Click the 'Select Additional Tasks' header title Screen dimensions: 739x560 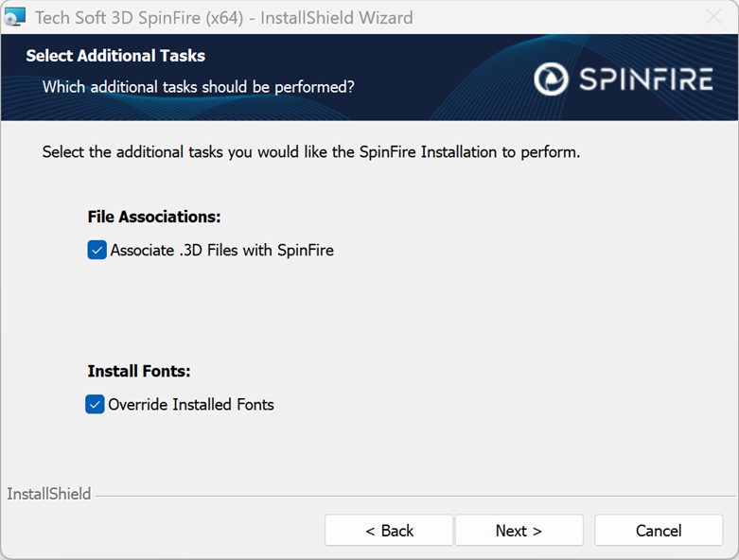tap(115, 56)
